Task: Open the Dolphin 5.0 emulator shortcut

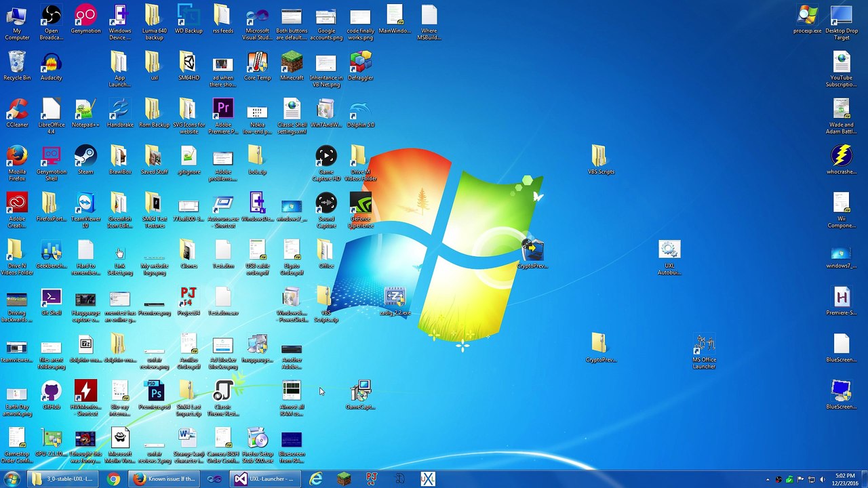Action: (360, 113)
